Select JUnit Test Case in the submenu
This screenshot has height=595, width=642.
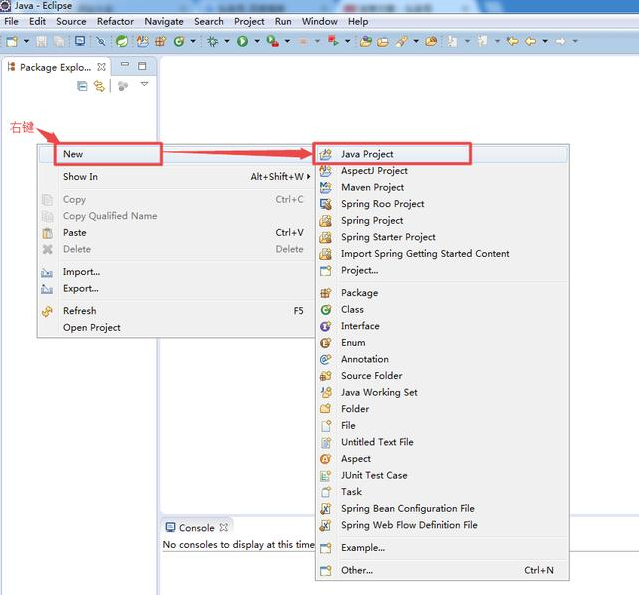(442, 475)
